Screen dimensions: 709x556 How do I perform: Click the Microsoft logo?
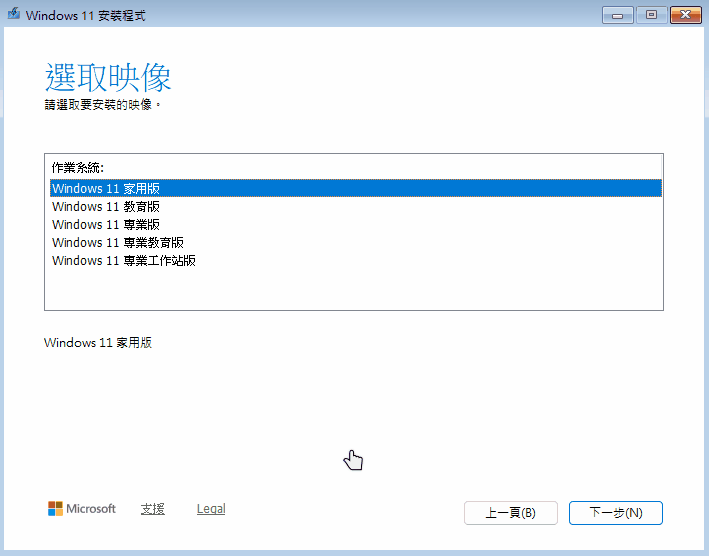[82, 509]
